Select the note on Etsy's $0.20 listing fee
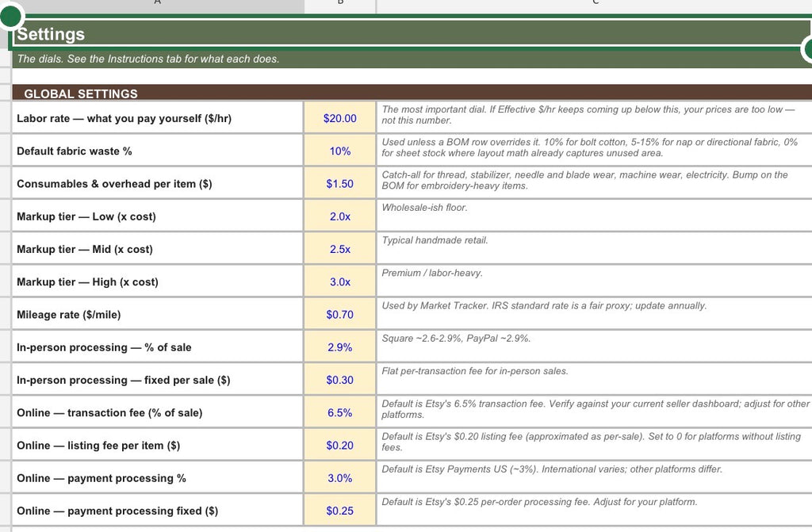 (x=595, y=445)
